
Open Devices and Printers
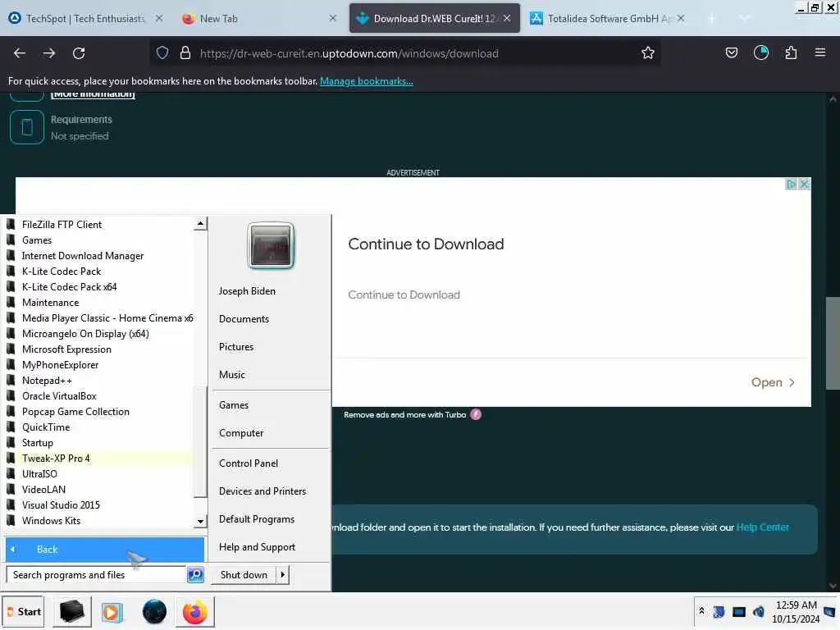click(x=262, y=491)
